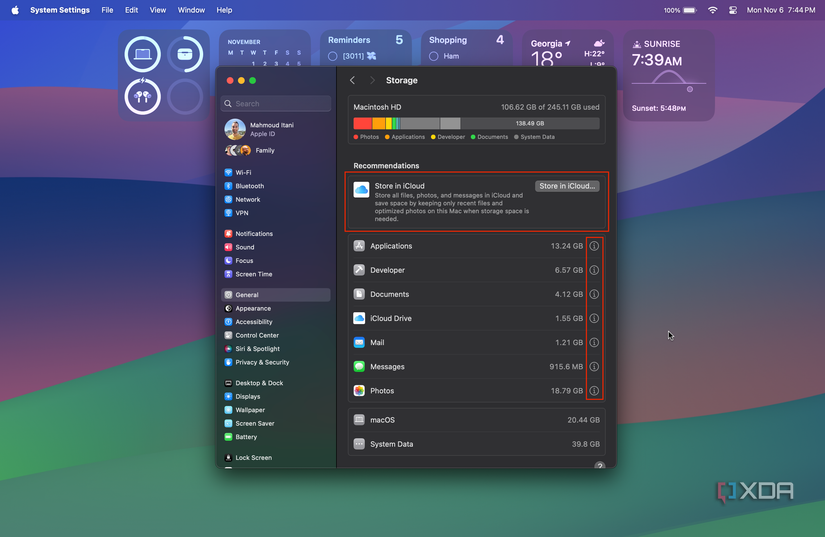Open System Settings menu in menu bar

pos(60,10)
